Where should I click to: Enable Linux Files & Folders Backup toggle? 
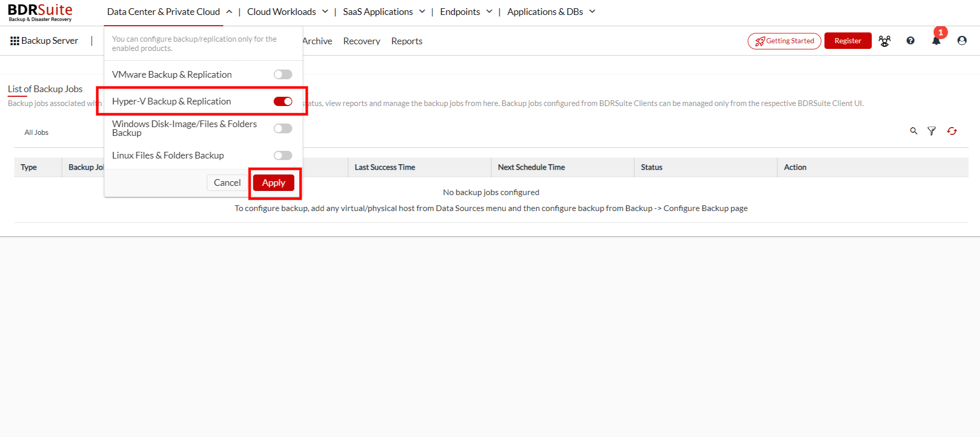click(x=283, y=155)
